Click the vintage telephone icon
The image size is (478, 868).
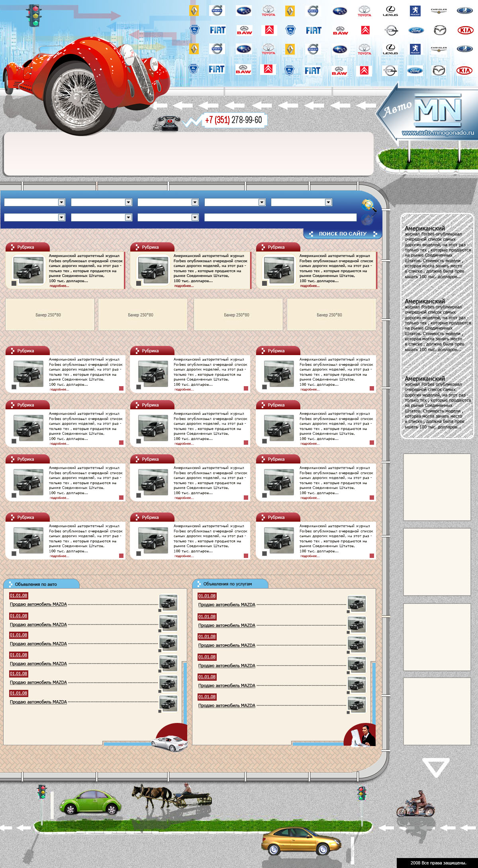point(167,123)
